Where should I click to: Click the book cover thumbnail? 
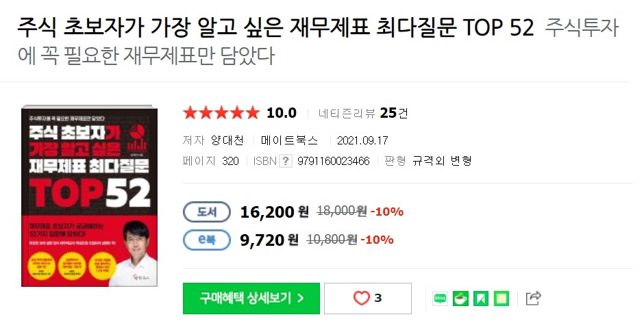tap(90, 196)
